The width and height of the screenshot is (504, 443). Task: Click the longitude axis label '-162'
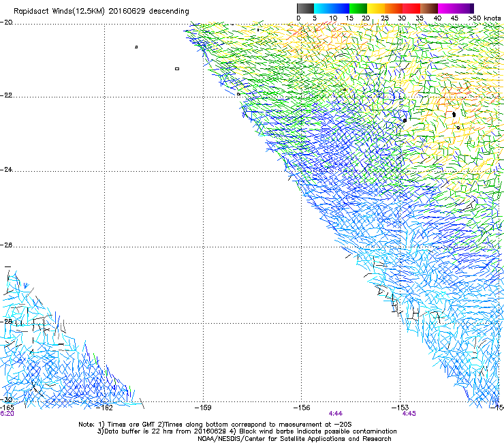tap(105, 408)
